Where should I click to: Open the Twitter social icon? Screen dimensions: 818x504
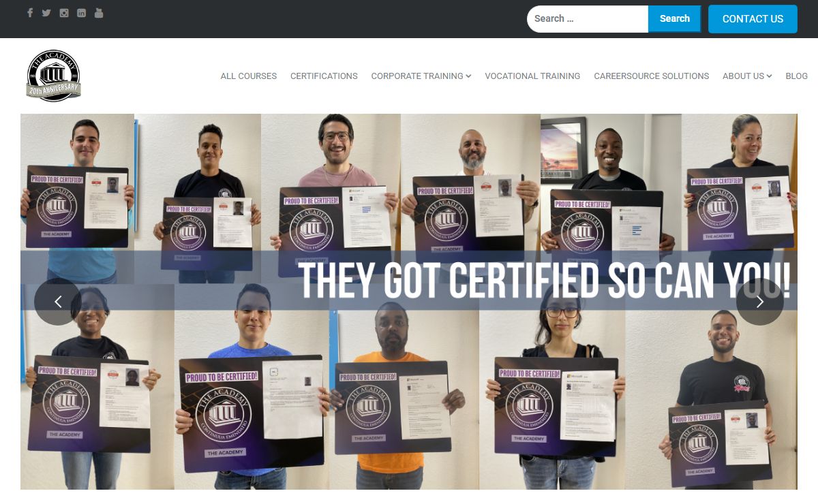[x=46, y=13]
